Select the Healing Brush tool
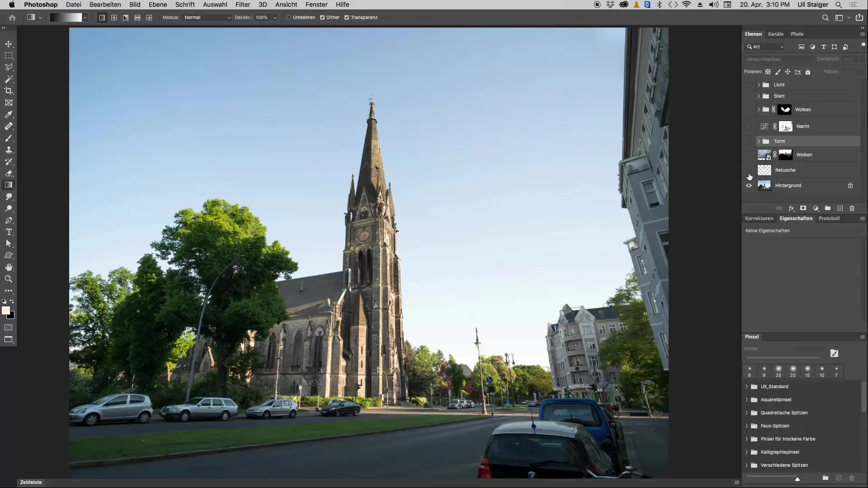868x488 pixels. point(9,126)
